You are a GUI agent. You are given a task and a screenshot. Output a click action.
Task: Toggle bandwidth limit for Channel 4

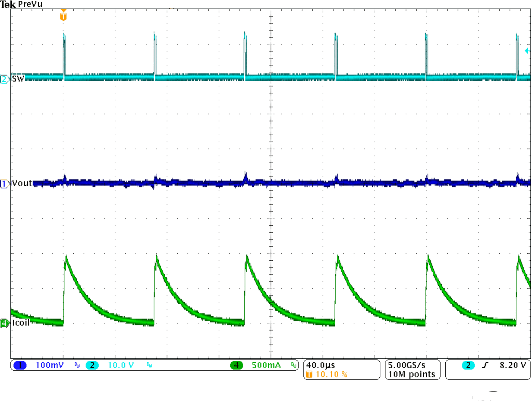click(x=293, y=365)
